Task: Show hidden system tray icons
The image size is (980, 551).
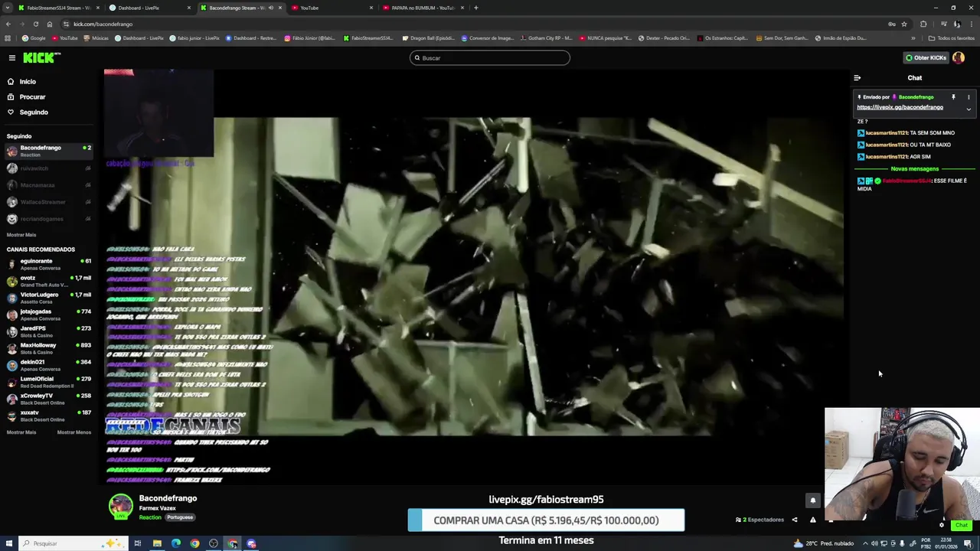Action: [x=865, y=543]
